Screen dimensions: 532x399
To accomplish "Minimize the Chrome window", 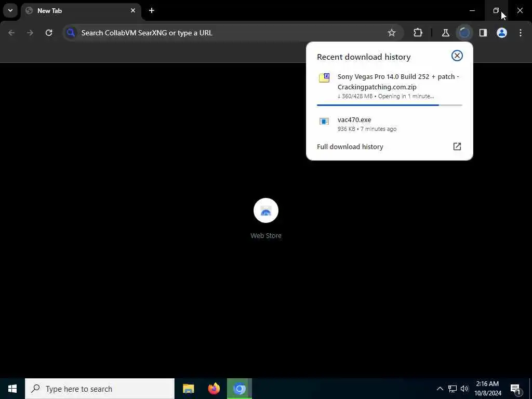I will [x=472, y=10].
